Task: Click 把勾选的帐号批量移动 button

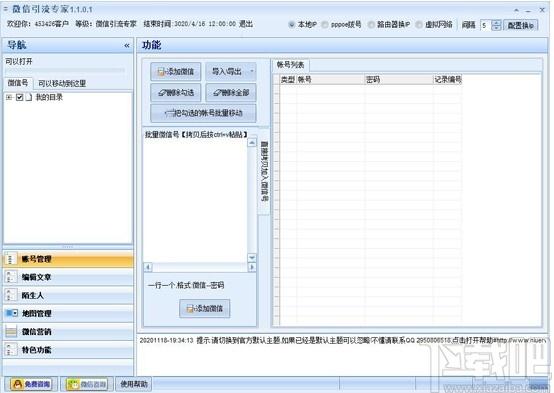Action: [204, 113]
